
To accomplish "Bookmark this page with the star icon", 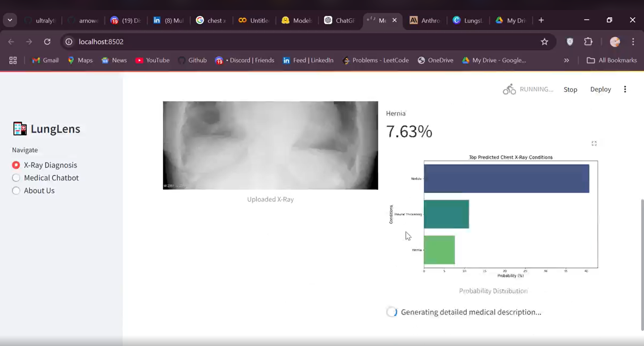I will (x=544, y=42).
